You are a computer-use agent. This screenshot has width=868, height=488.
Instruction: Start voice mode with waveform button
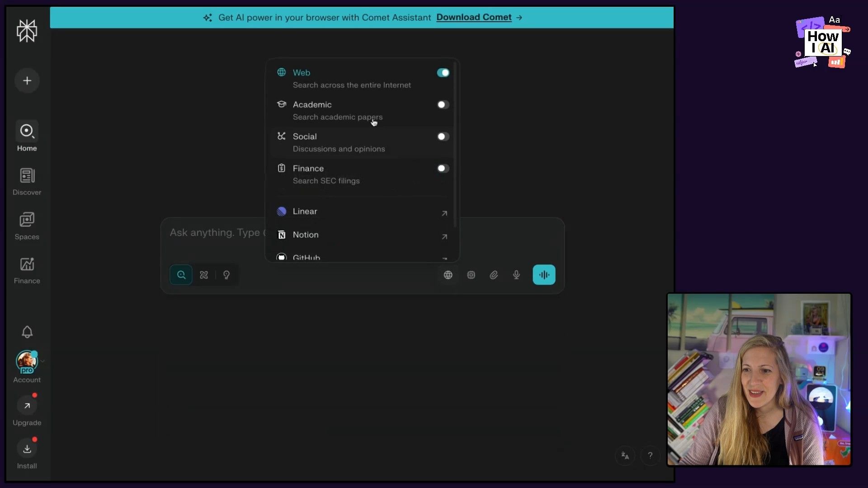(544, 275)
